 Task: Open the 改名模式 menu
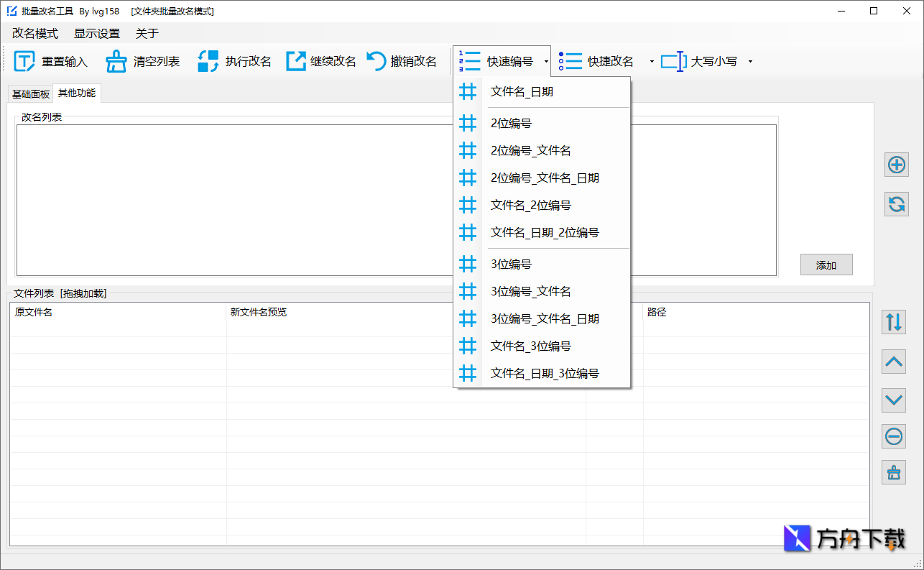pos(34,33)
